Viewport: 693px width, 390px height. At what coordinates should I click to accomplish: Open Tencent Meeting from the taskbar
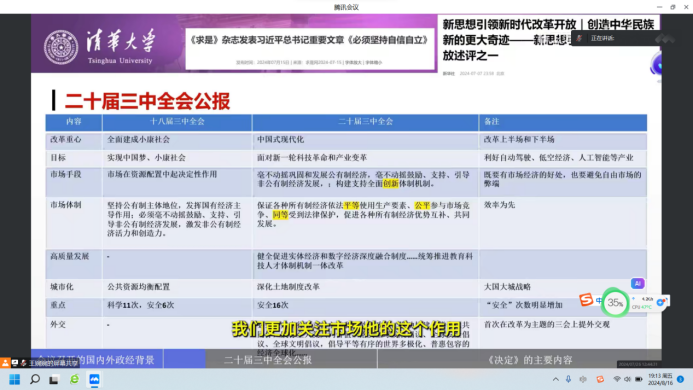pyautogui.click(x=95, y=379)
